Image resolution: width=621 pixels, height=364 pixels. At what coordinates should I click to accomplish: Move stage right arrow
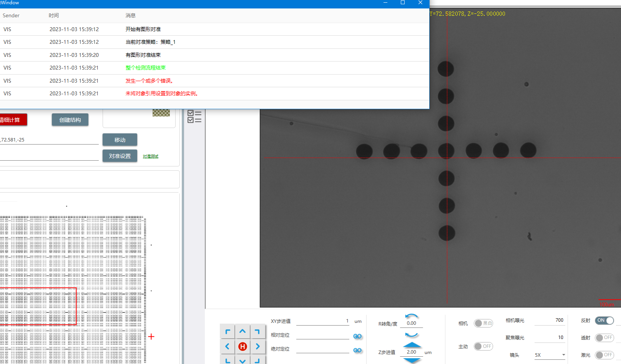(257, 346)
